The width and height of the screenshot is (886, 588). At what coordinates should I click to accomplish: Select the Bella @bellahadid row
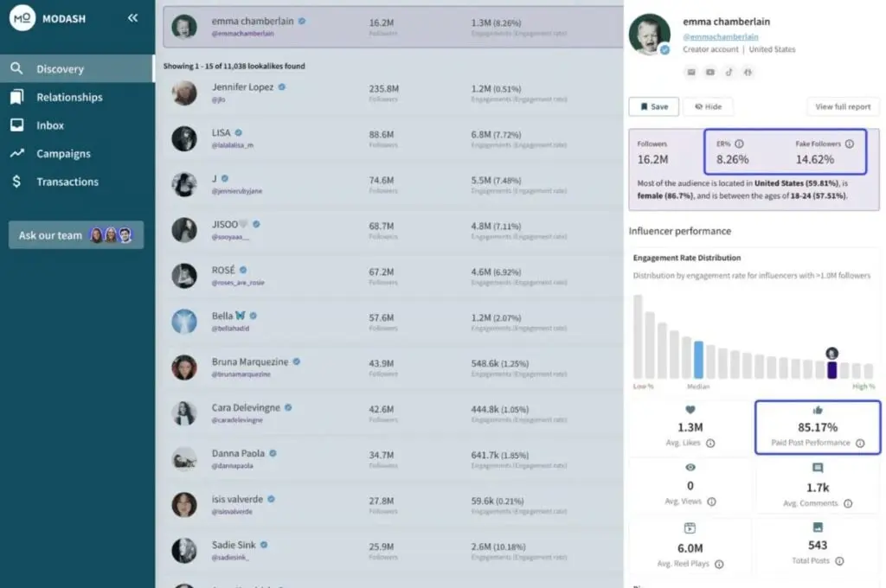click(394, 322)
